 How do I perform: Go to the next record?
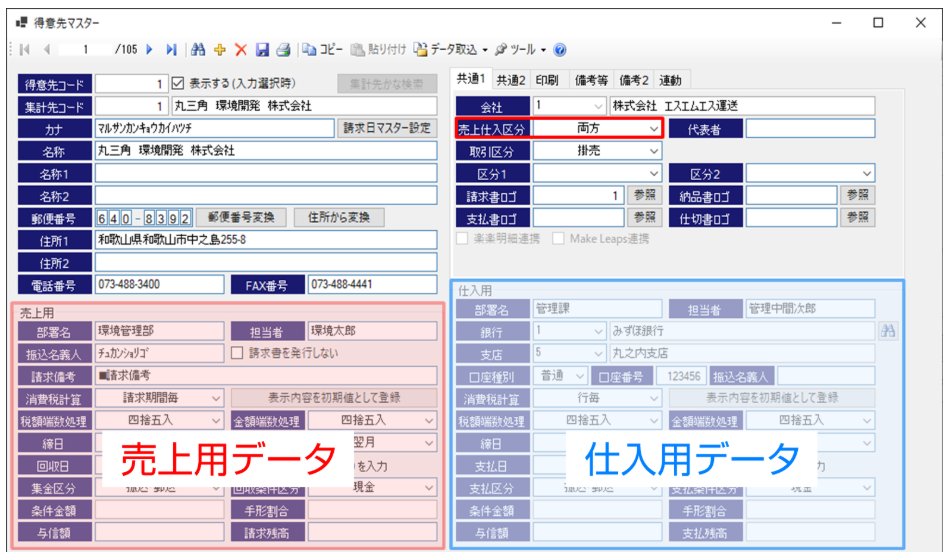point(149,50)
